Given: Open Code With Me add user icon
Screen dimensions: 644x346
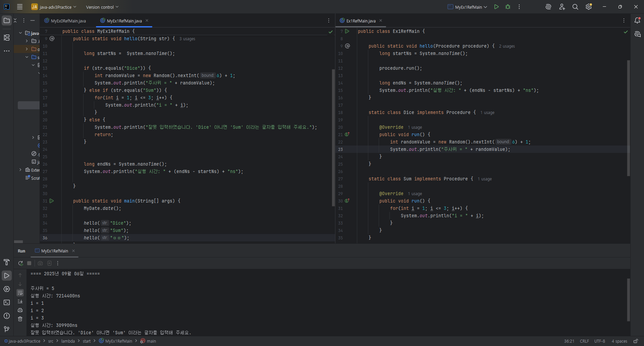Looking at the screenshot, I should (x=562, y=7).
